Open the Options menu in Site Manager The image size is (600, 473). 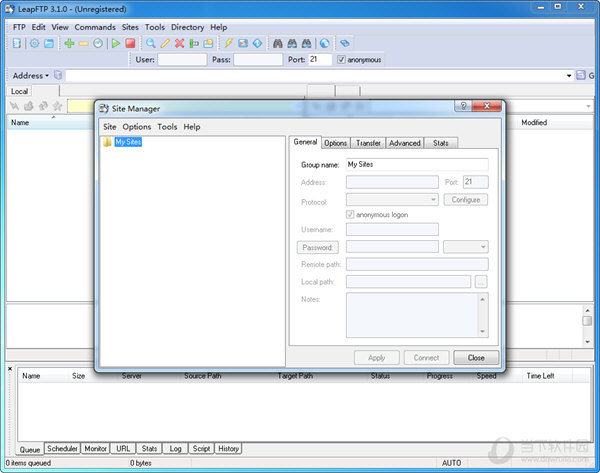[x=137, y=127]
